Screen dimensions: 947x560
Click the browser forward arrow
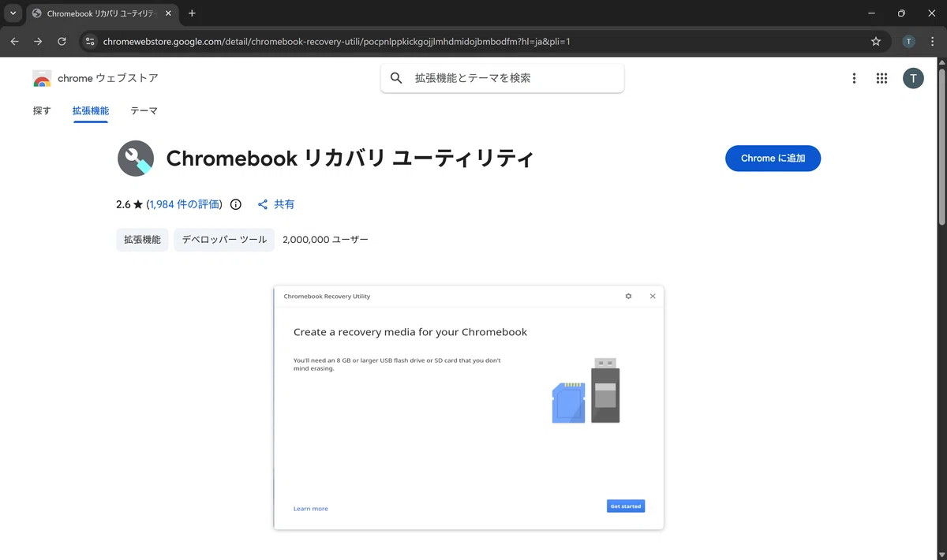point(38,42)
